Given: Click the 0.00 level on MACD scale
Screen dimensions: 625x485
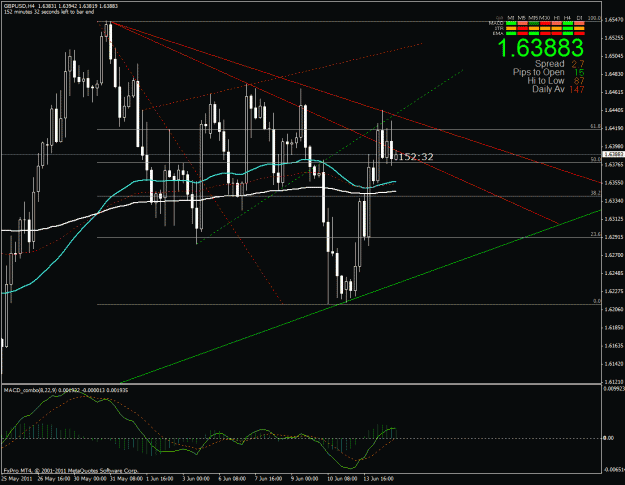Looking at the screenshot, I should 609,438.
